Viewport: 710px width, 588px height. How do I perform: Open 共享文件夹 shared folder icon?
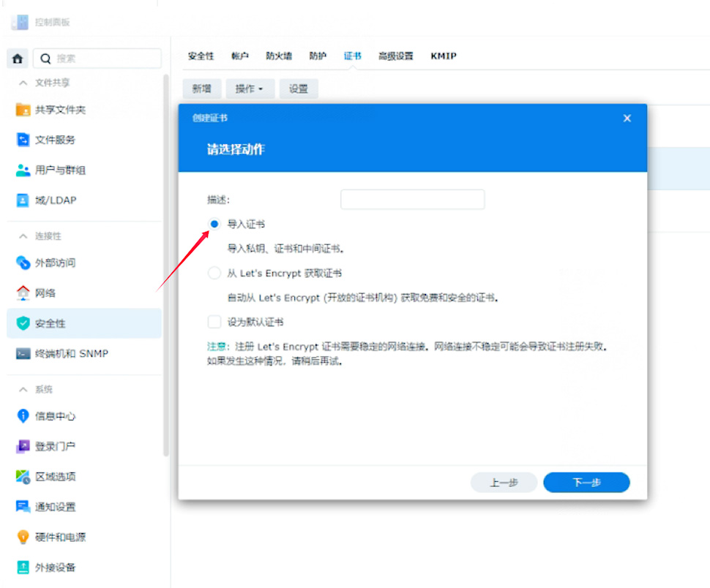23,110
